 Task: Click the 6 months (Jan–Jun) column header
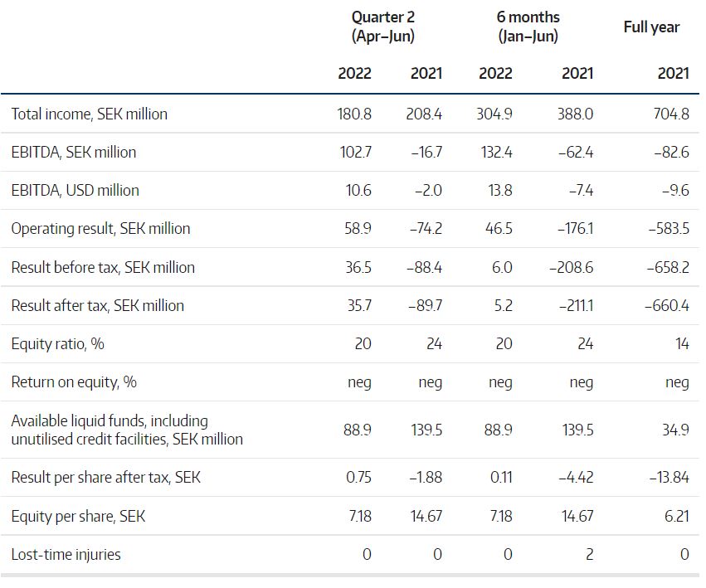click(x=528, y=27)
